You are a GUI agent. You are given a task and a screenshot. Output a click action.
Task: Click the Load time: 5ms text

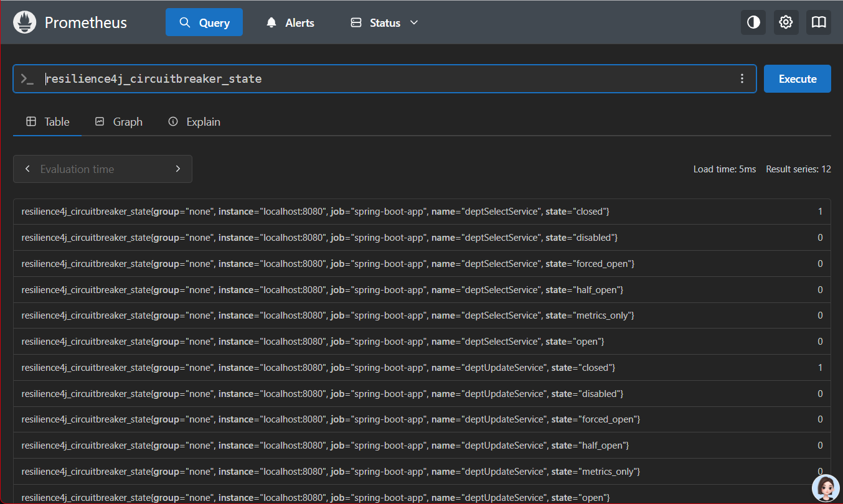click(725, 169)
